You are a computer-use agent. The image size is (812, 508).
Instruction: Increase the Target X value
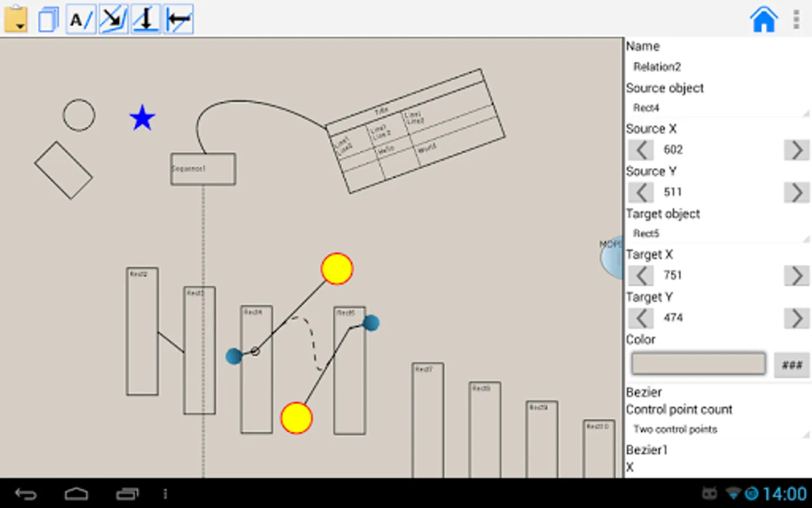796,275
